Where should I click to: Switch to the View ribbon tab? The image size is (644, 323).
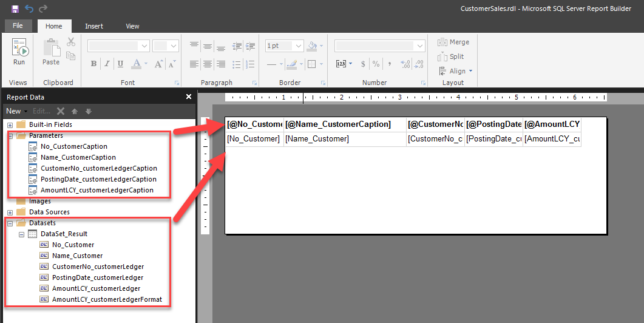[x=132, y=26]
